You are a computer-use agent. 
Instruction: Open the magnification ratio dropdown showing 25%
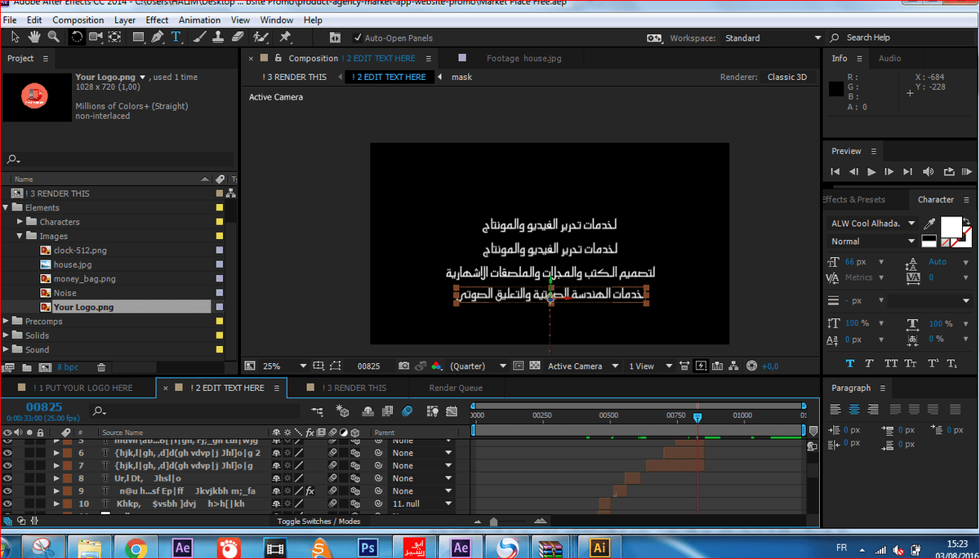pos(278,366)
